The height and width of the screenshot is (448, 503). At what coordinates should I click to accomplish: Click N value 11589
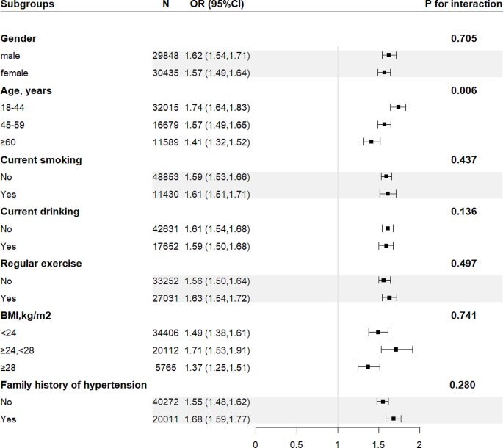coord(165,142)
